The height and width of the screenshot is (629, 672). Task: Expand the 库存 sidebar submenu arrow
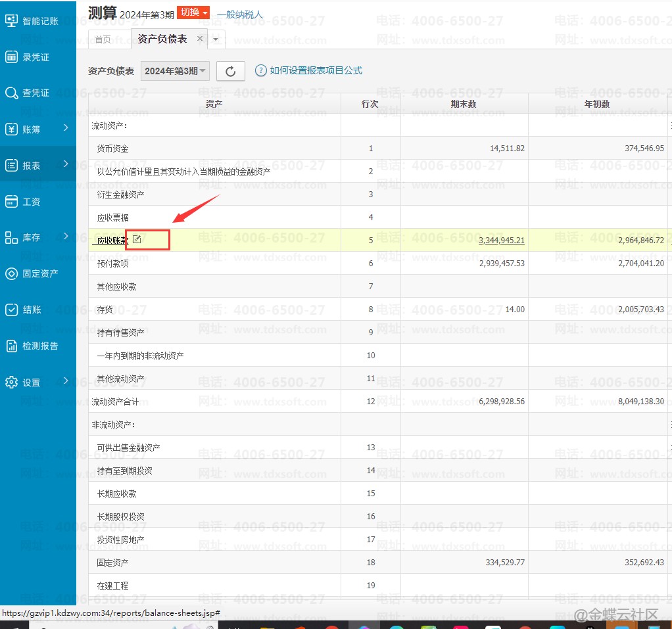tap(66, 237)
